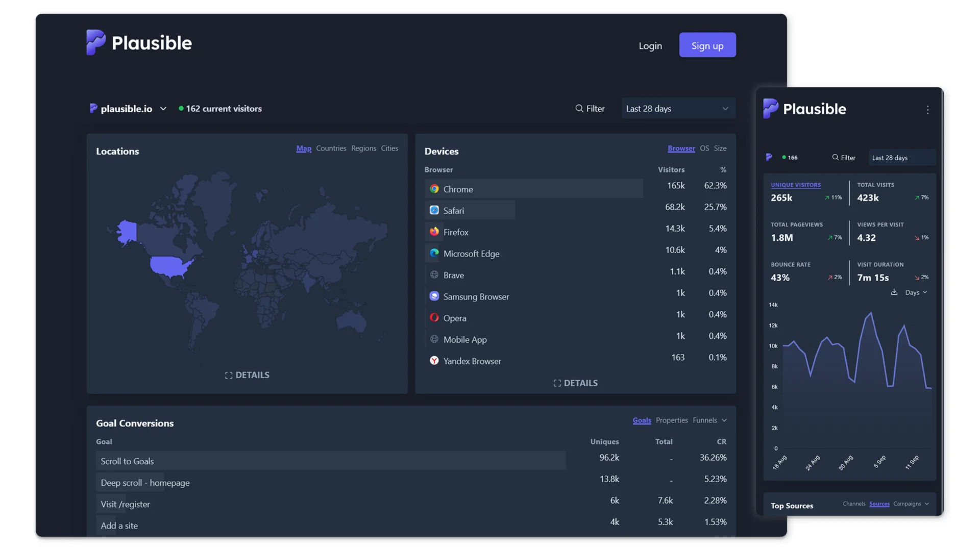Image resolution: width=980 pixels, height=551 pixels.
Task: Select the Total Visits metric card
Action: coord(893,192)
